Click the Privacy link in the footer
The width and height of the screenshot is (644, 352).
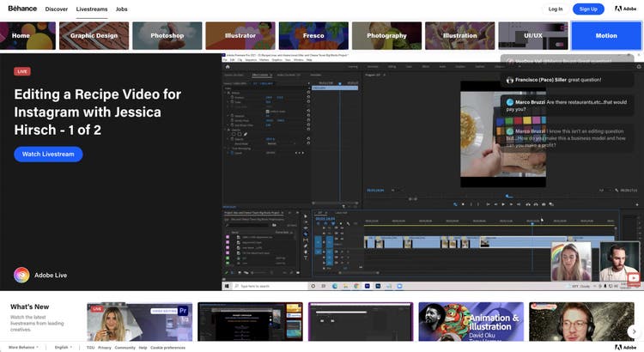pos(104,348)
